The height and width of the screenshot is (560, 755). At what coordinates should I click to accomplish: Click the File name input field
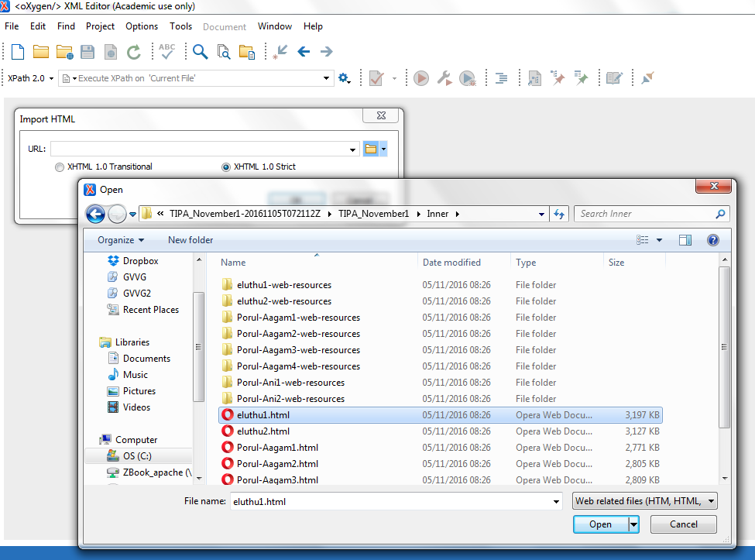pyautogui.click(x=390, y=501)
